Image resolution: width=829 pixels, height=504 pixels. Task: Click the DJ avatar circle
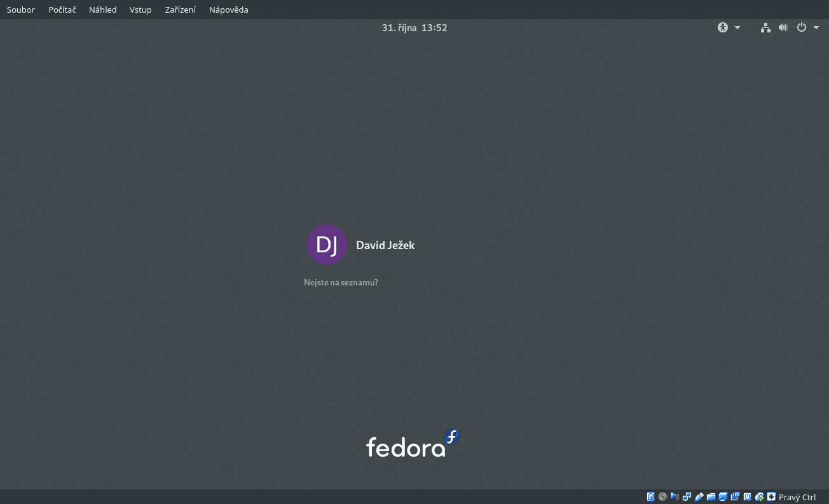[327, 245]
